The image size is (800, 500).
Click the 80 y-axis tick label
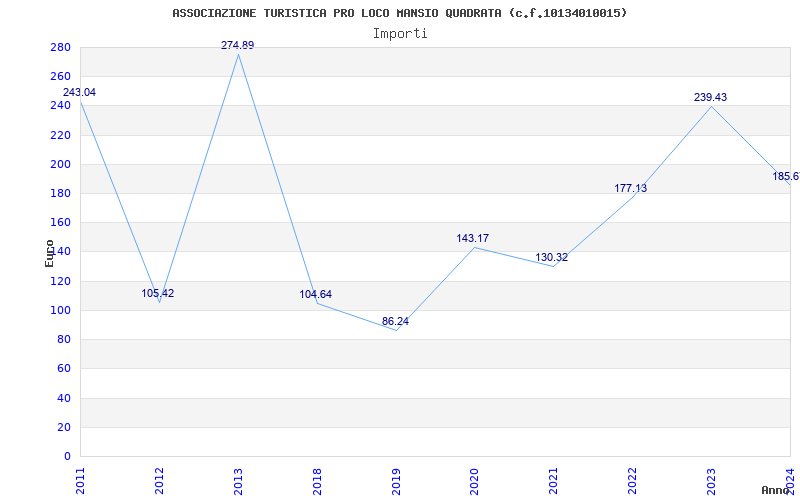63,339
